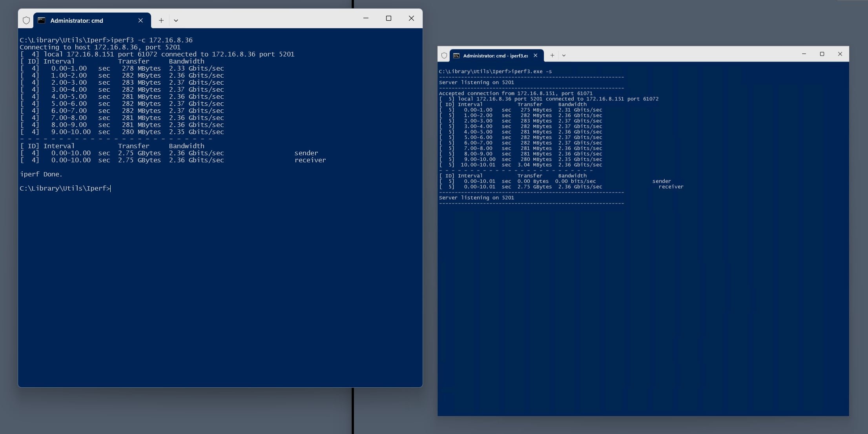Click the 'iperf3 -c 172.16.8.36' command line
Image resolution: width=868 pixels, height=434 pixels.
(106, 40)
